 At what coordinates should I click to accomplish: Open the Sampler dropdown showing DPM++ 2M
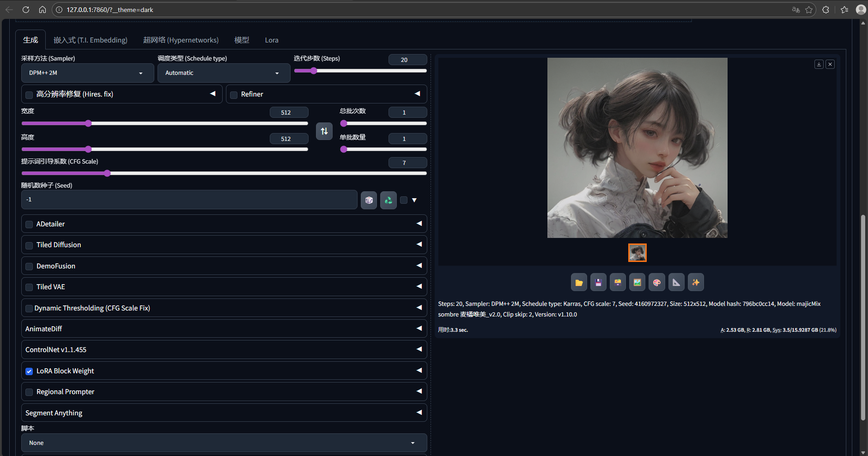coord(87,73)
